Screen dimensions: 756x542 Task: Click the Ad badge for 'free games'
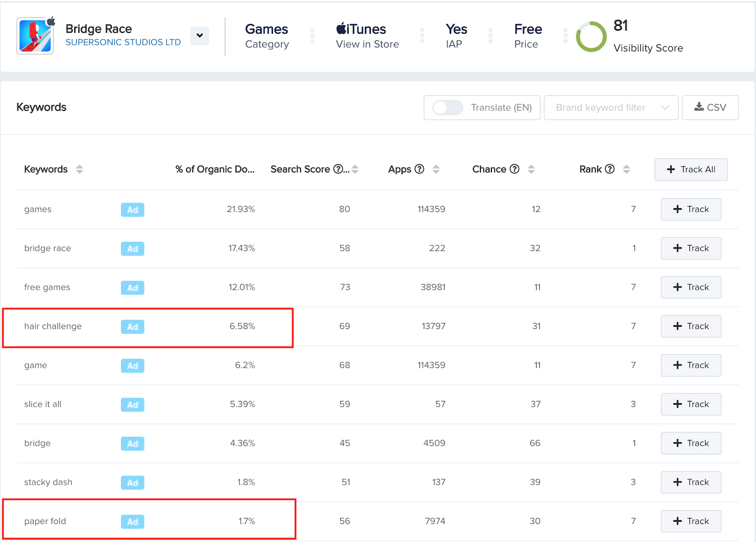(x=133, y=288)
